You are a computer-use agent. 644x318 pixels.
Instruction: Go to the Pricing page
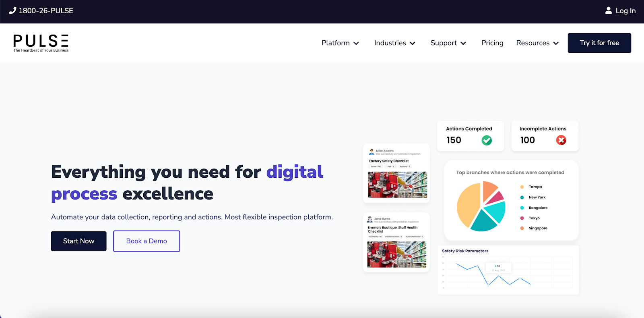(492, 43)
